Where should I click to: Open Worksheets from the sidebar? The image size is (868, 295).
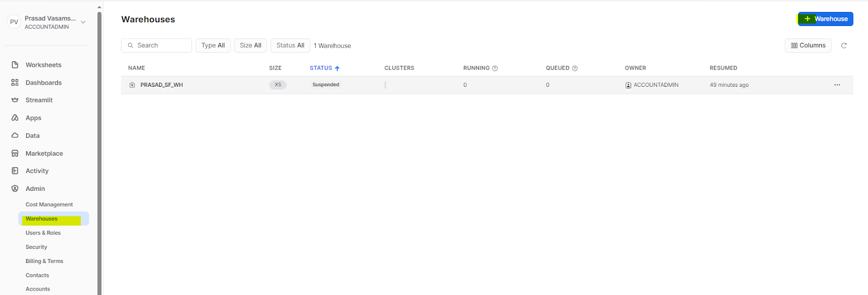click(43, 65)
